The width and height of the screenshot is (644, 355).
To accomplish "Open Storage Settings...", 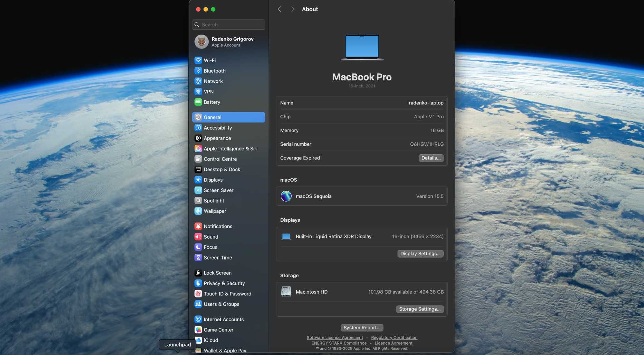I will (x=420, y=309).
